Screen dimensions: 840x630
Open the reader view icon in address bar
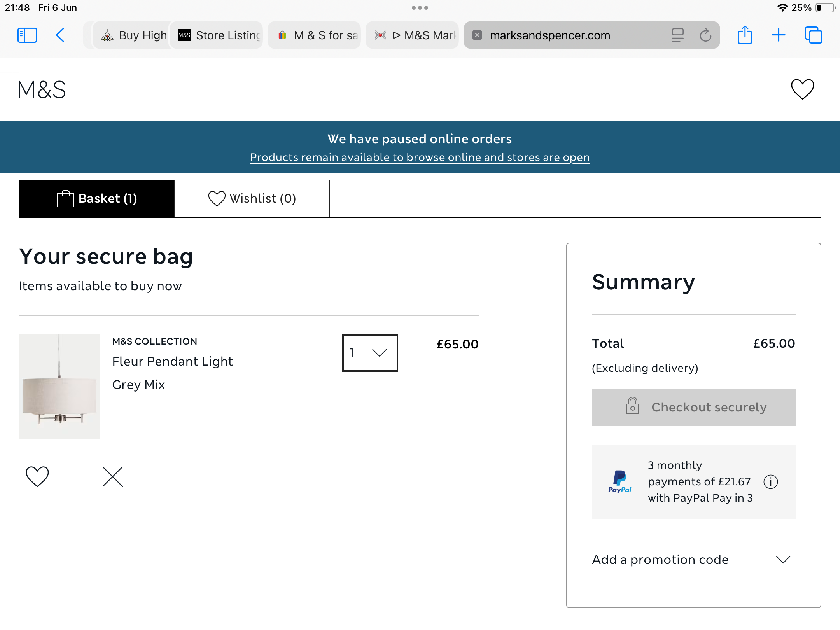[677, 35]
